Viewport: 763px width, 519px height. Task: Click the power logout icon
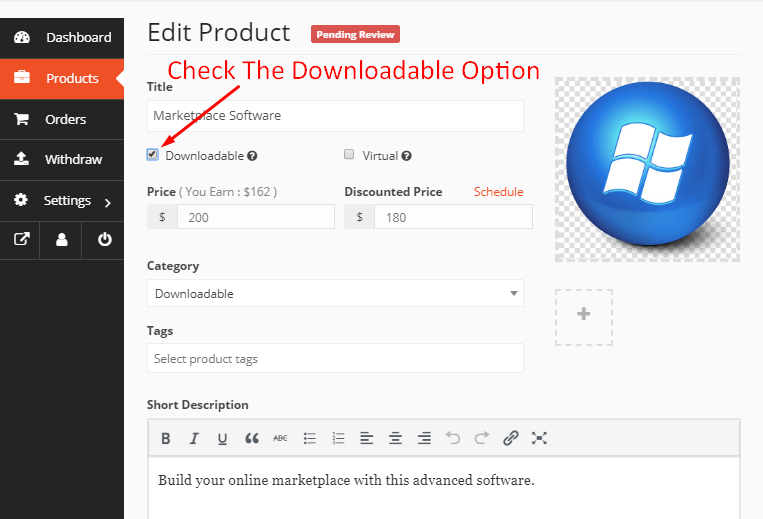tap(105, 239)
